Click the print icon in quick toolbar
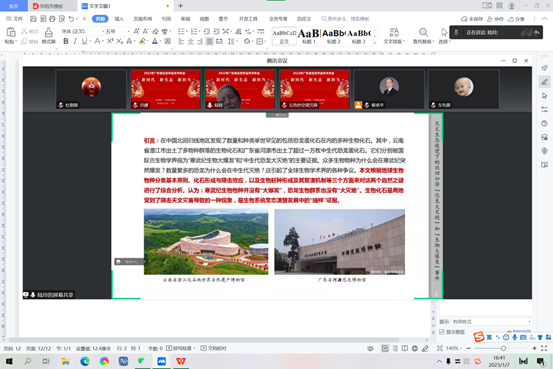The width and height of the screenshot is (553, 369). (52, 19)
